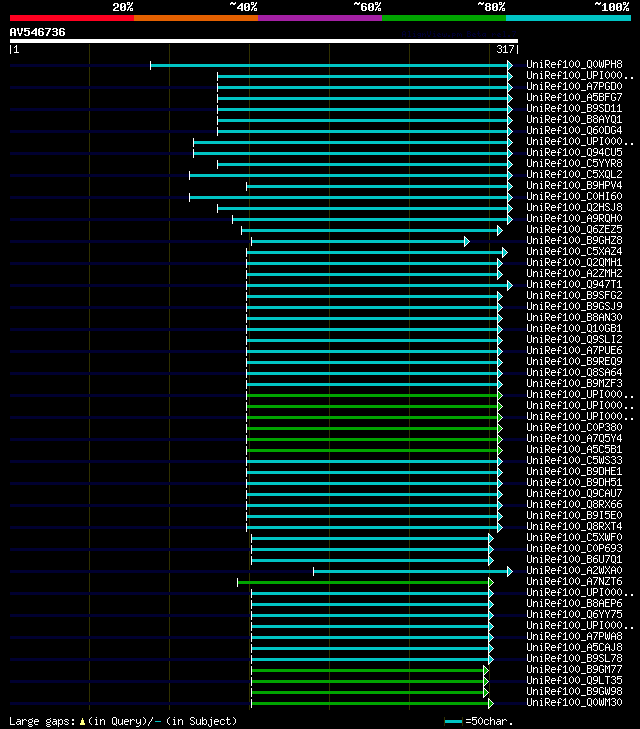Select the UniRef100_Q94CU5 label
The width and height of the screenshot is (640, 729).
tap(574, 152)
